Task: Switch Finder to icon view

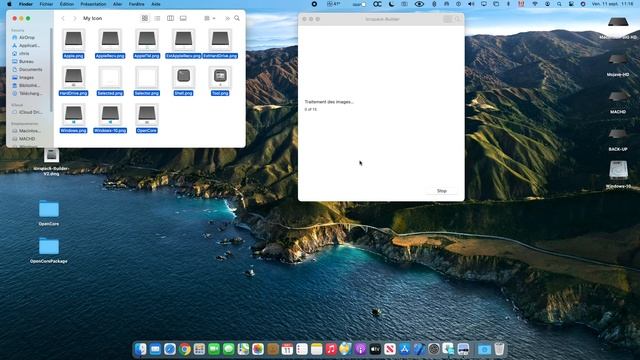Action: [x=145, y=18]
